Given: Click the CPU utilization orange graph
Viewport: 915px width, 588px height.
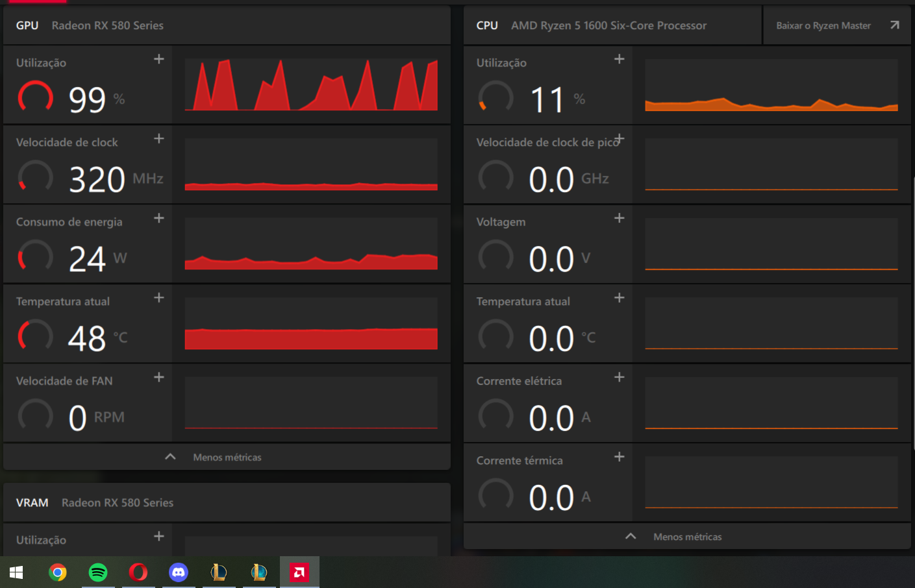Looking at the screenshot, I should (x=771, y=84).
